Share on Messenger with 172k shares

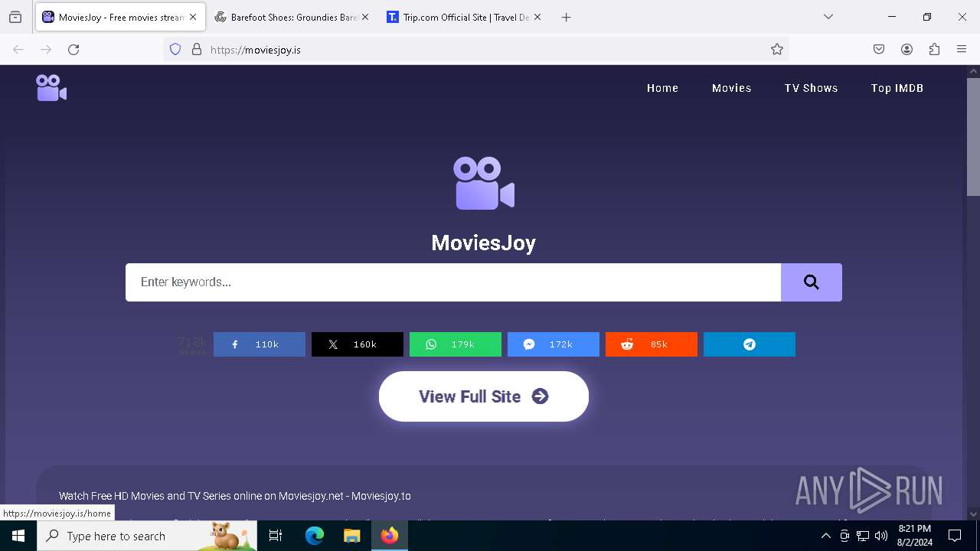pyautogui.click(x=554, y=344)
